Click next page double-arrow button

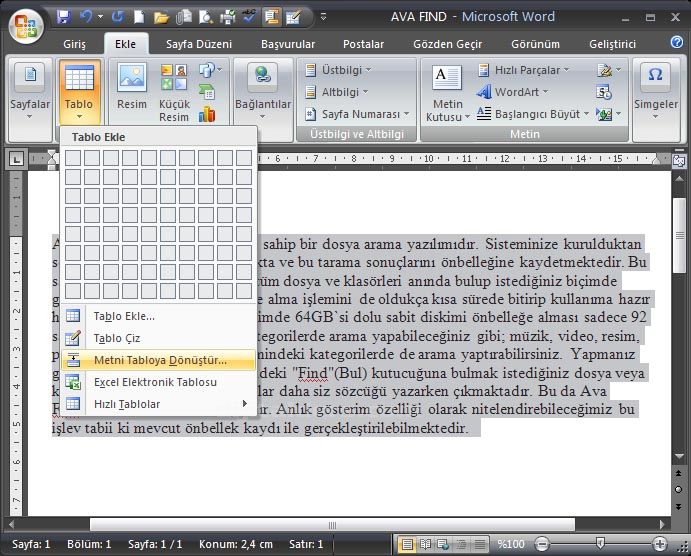(679, 507)
